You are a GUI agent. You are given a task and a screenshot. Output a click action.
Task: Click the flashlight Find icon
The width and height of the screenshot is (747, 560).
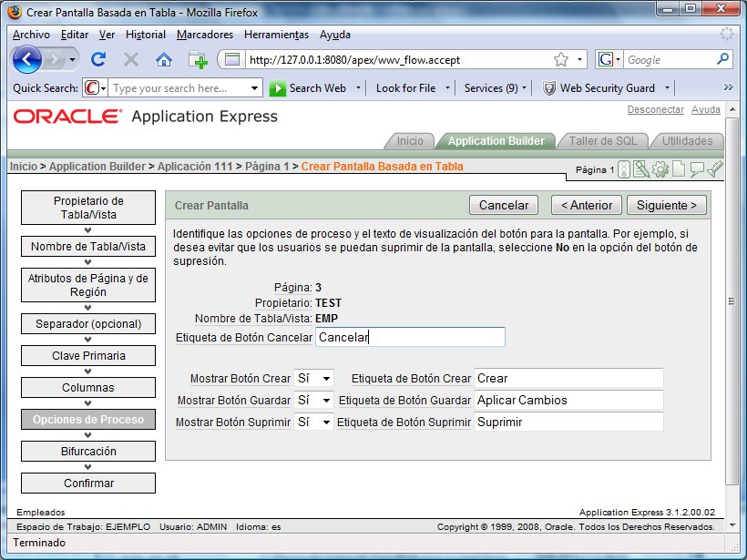point(714,169)
